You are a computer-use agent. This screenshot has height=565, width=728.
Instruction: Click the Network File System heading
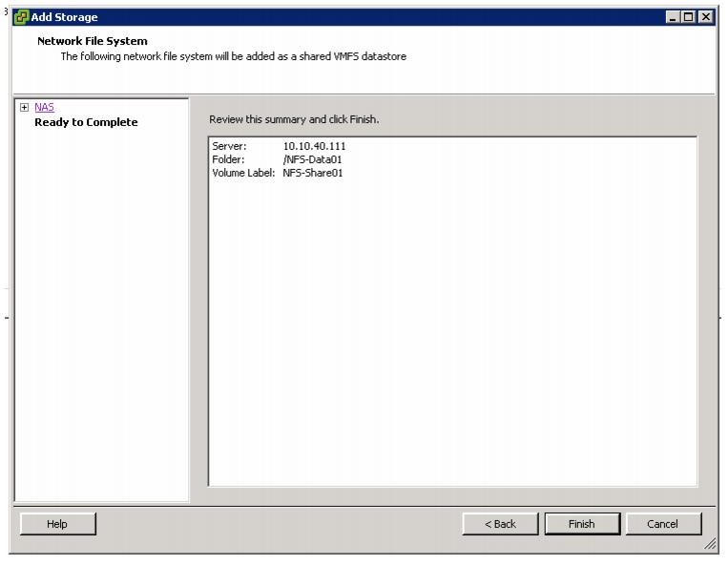[93, 41]
